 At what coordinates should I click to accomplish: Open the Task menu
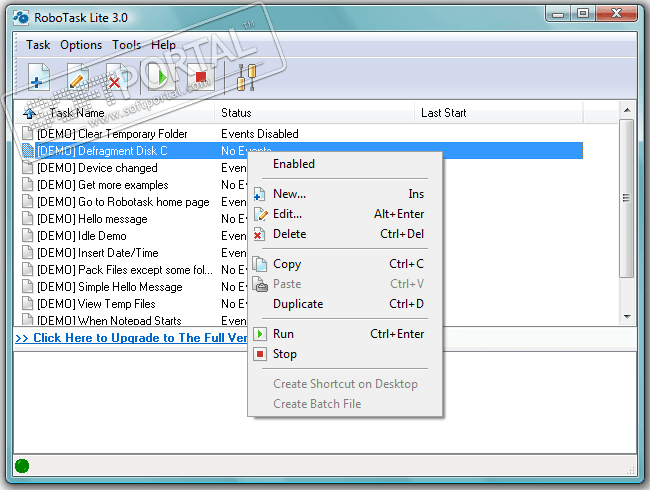coord(38,45)
